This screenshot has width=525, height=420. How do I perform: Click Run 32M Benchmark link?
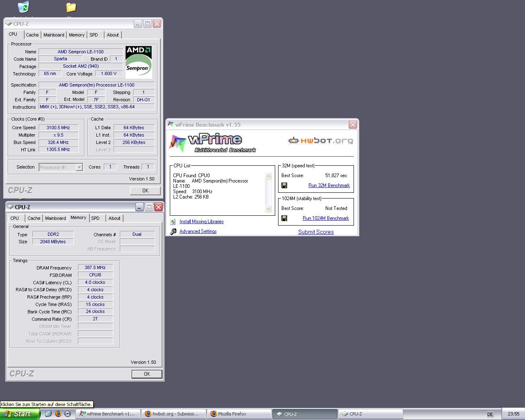(329, 185)
